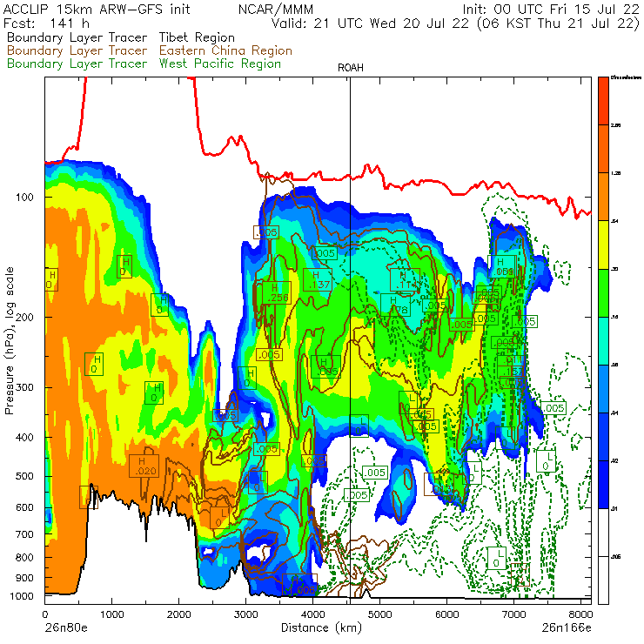644x644 pixels.
Task: Click the 300 hPa pressure axis label
Action: 24,387
